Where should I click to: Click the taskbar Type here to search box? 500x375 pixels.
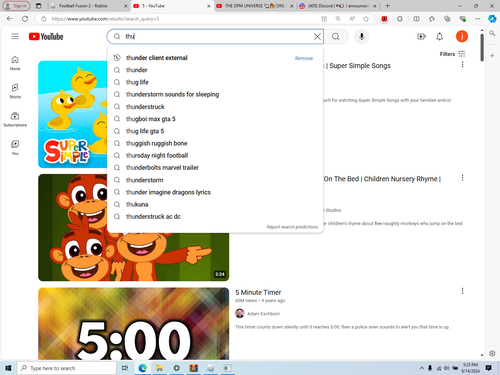[x=67, y=368]
